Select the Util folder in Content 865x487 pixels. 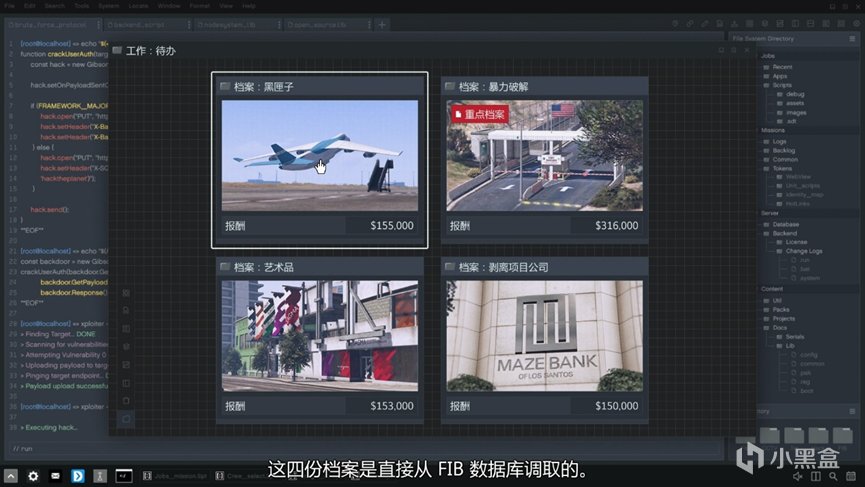point(773,301)
